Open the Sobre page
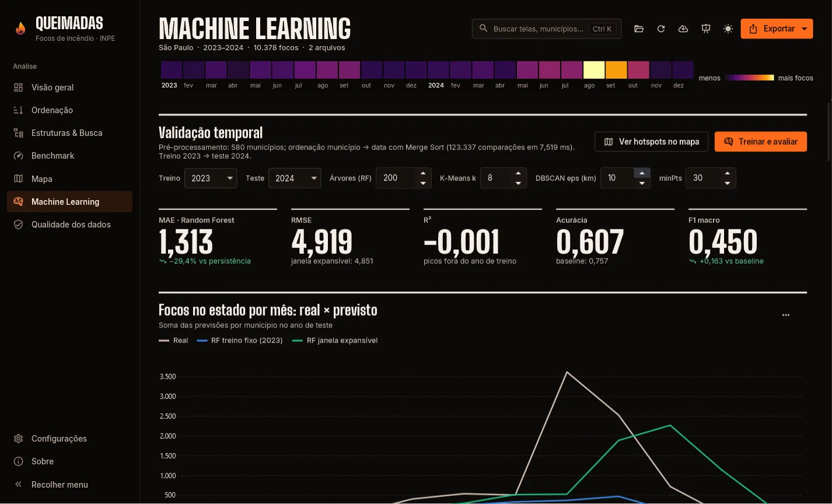Viewport: 832px width, 504px height. click(x=70, y=461)
